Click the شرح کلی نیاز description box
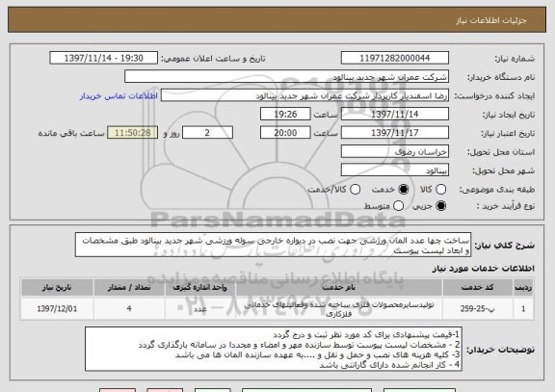 [x=273, y=245]
